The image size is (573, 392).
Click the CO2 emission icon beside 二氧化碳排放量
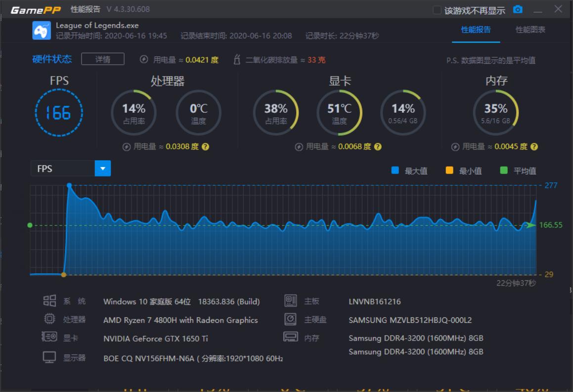238,59
